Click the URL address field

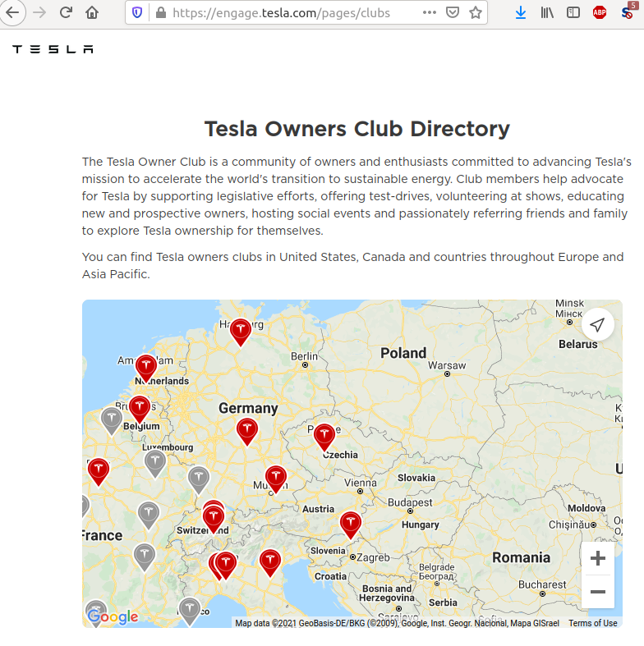point(281,13)
